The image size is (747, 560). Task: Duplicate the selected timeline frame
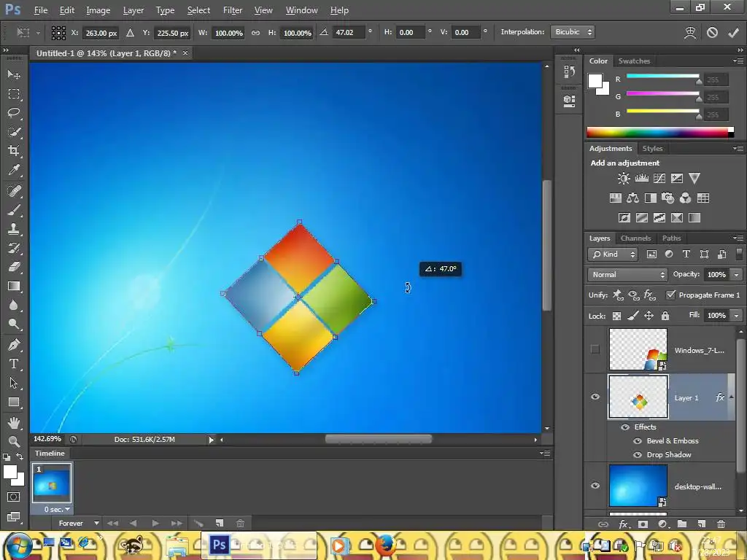(x=219, y=524)
